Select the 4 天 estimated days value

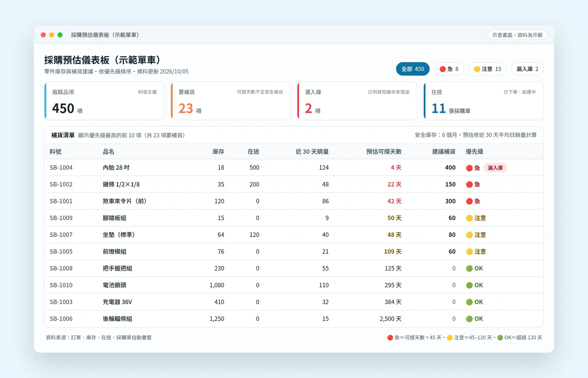(396, 168)
